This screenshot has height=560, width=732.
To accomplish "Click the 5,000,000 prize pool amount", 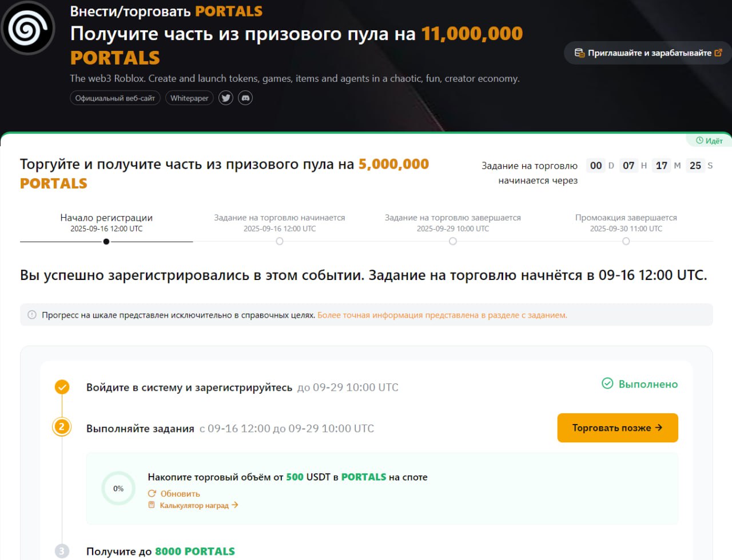I will coord(393,165).
